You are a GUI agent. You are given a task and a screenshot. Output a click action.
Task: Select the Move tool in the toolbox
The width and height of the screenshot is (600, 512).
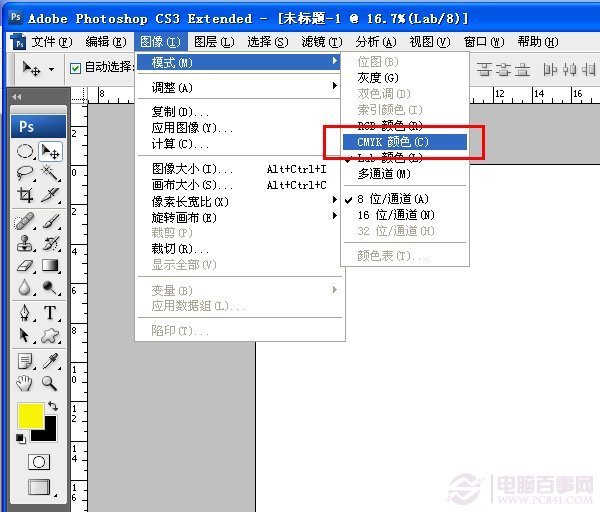50,152
